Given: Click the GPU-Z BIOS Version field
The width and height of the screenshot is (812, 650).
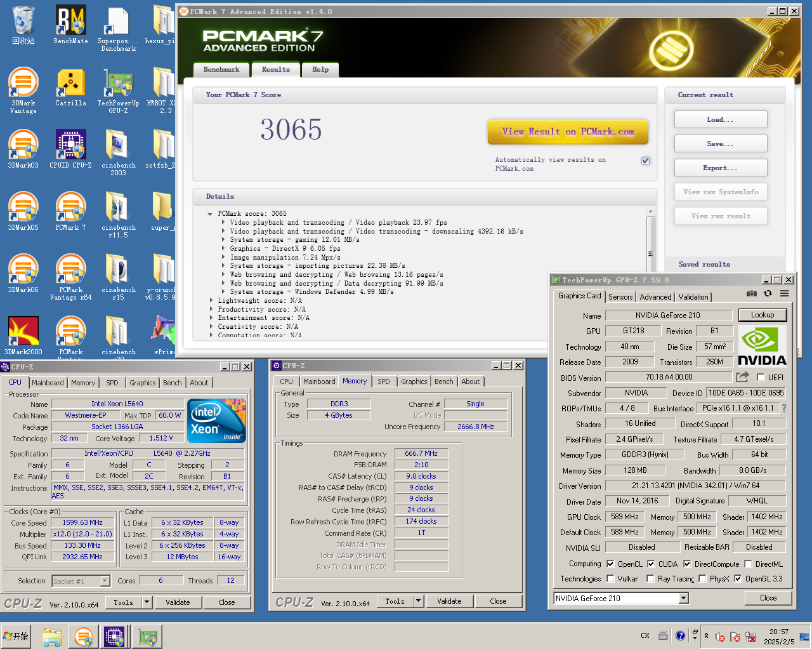Looking at the screenshot, I should tap(669, 377).
